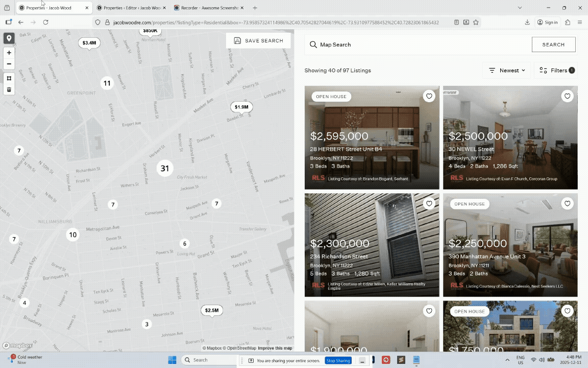Click the Save Search button

(x=258, y=41)
